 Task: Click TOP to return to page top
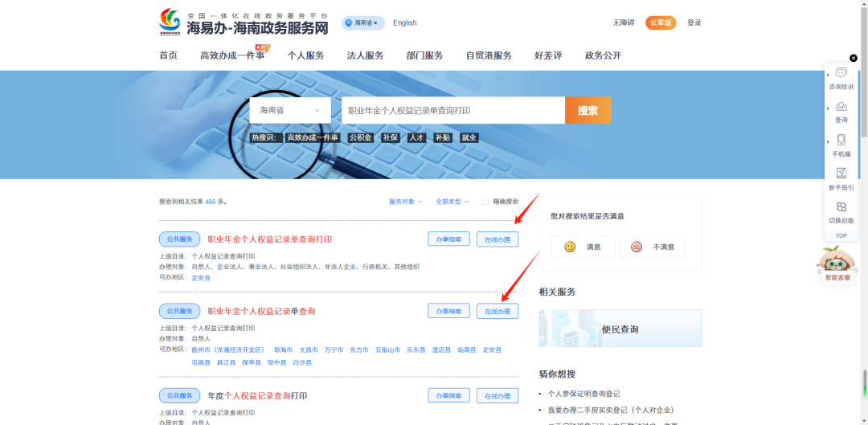(841, 235)
